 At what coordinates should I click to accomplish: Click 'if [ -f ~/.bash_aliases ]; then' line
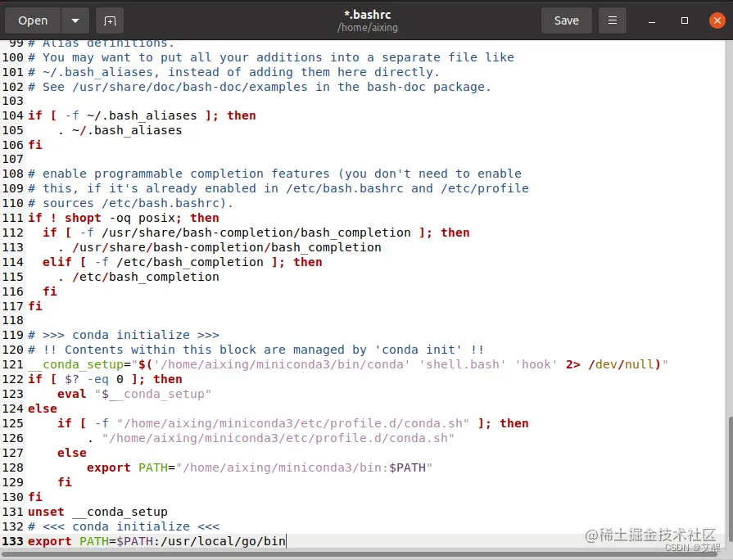(142, 115)
